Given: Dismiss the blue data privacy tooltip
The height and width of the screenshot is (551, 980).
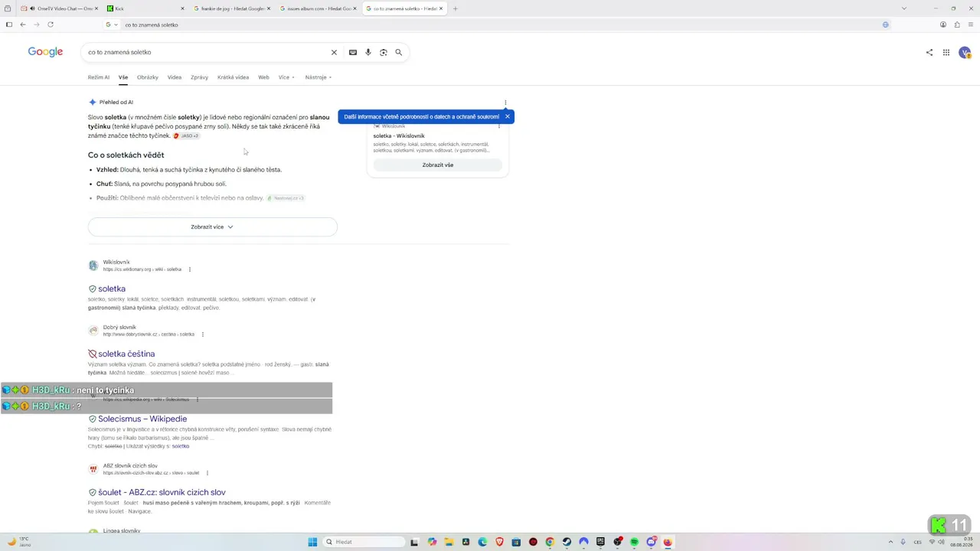Looking at the screenshot, I should (507, 116).
